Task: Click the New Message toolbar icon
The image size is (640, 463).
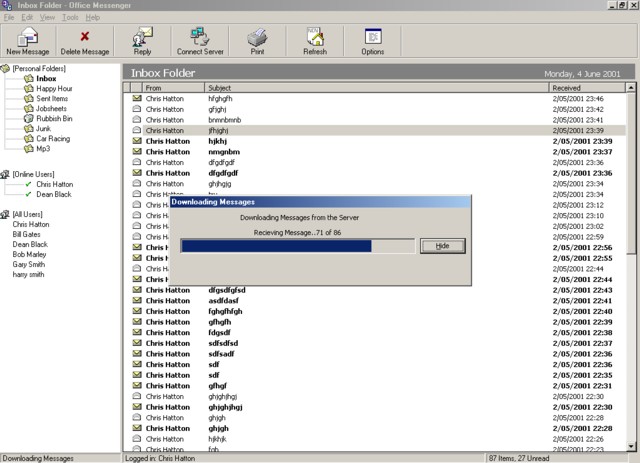Action: (28, 37)
